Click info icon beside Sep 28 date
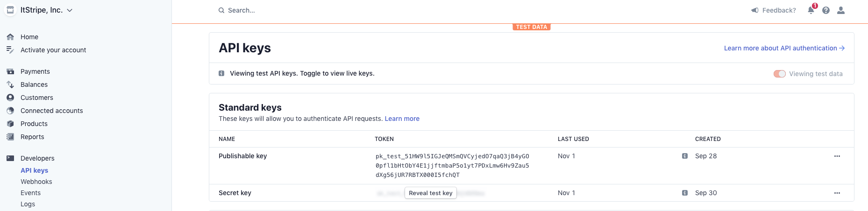The width and height of the screenshot is (868, 211). (x=685, y=156)
